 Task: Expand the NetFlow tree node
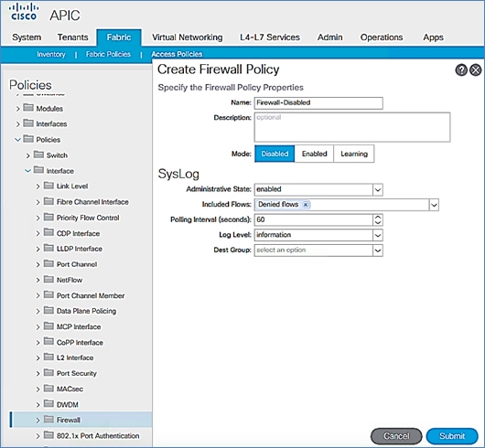point(38,280)
